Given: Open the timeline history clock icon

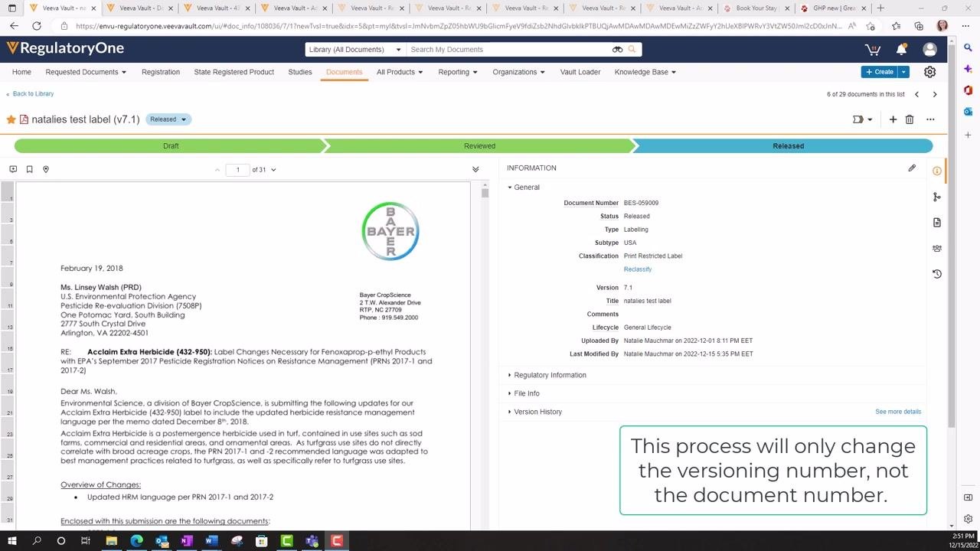Looking at the screenshot, I should [937, 274].
